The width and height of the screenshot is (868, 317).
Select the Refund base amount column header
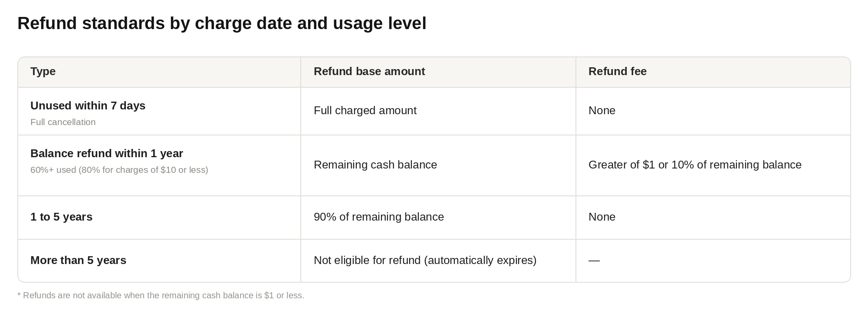[369, 71]
